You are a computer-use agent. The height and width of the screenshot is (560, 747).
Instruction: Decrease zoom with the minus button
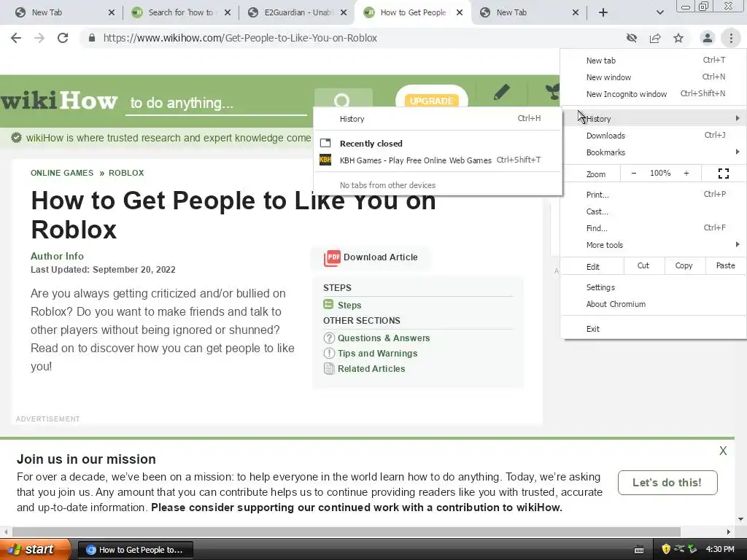[634, 174]
